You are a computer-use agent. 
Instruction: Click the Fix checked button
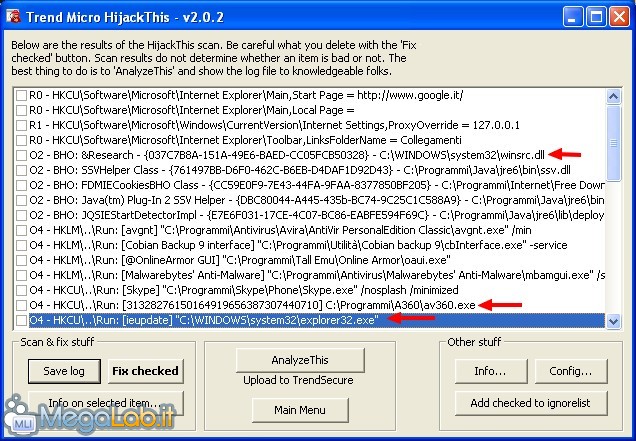coord(145,371)
